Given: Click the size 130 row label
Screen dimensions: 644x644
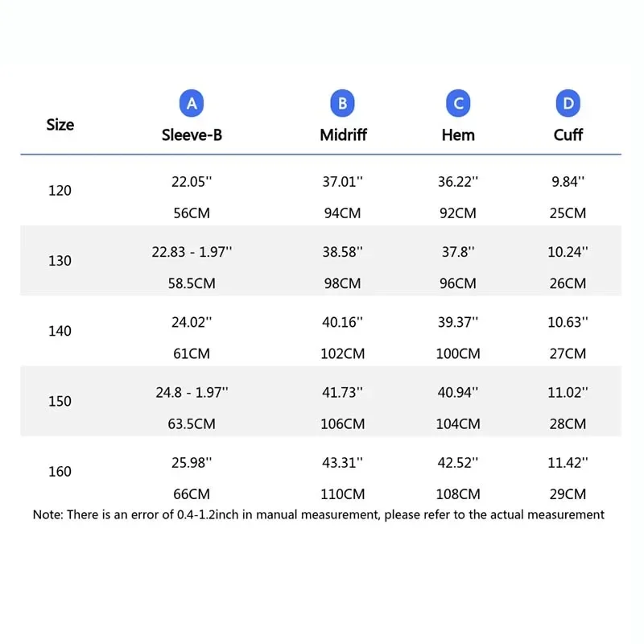Looking at the screenshot, I should 60,261.
